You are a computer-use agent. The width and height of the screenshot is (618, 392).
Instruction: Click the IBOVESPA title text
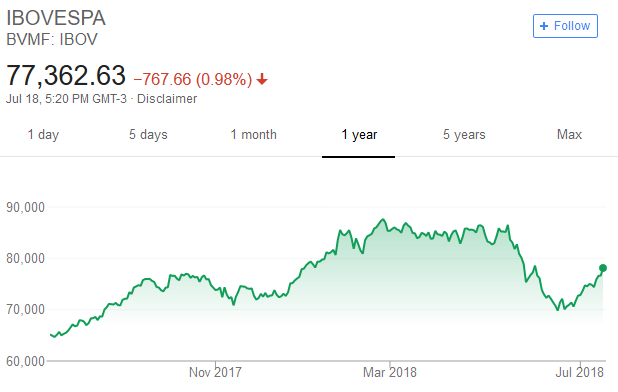[56, 18]
